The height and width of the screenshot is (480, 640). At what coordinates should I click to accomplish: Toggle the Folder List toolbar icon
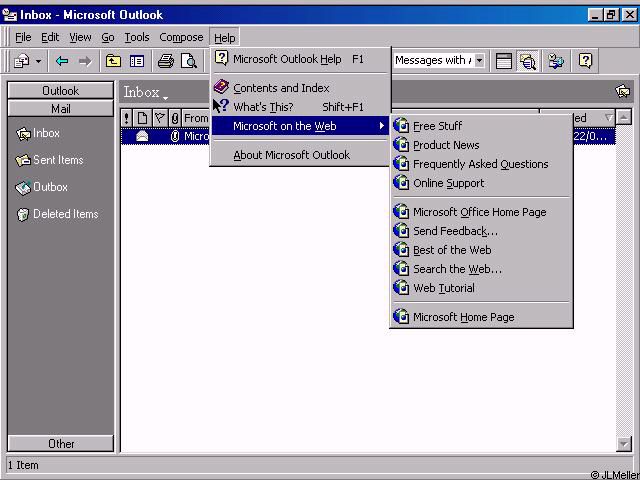(137, 61)
